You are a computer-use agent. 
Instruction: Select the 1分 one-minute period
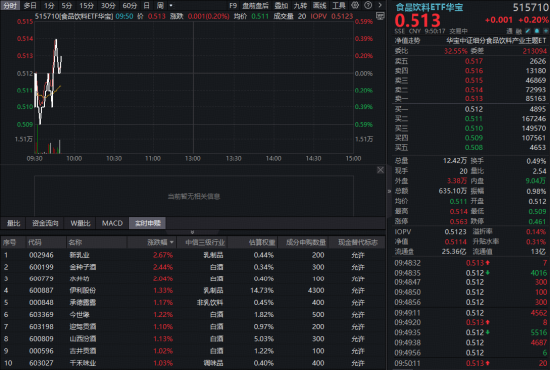click(x=49, y=5)
